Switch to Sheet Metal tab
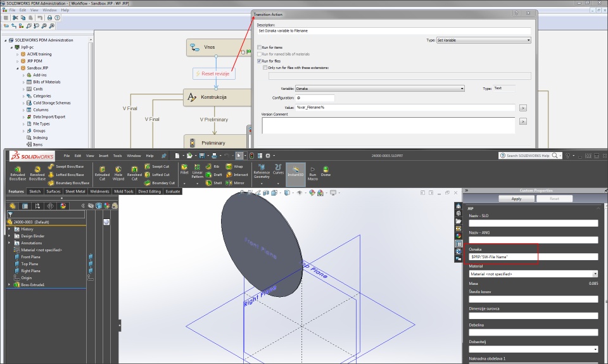This screenshot has height=364, width=608. [75, 192]
